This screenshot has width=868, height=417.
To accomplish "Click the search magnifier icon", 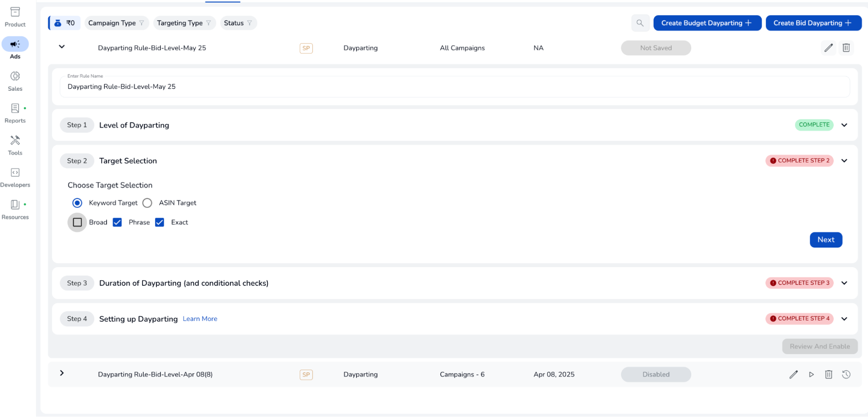I will pos(640,23).
